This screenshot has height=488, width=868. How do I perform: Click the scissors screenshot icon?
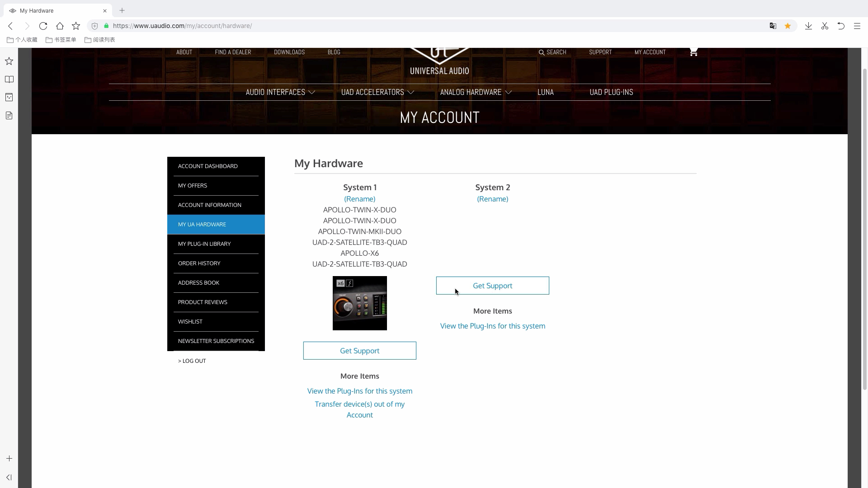click(x=825, y=26)
